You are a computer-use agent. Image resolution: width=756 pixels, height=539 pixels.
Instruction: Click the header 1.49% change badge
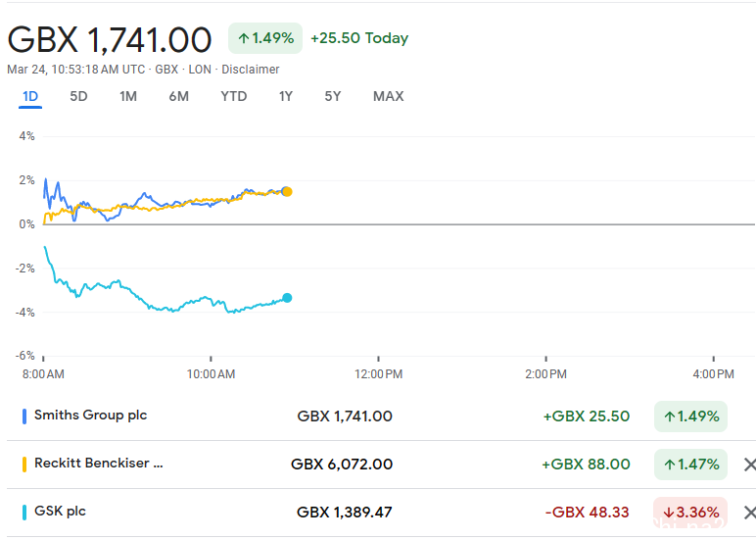(265, 38)
